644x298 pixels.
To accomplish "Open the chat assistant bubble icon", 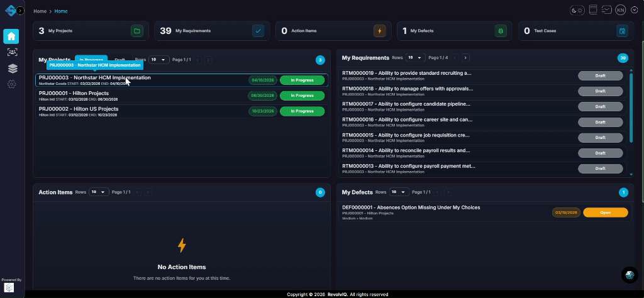I will [x=630, y=275].
